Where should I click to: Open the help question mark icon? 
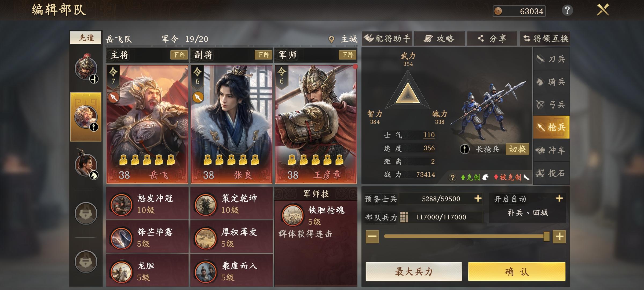pyautogui.click(x=567, y=11)
